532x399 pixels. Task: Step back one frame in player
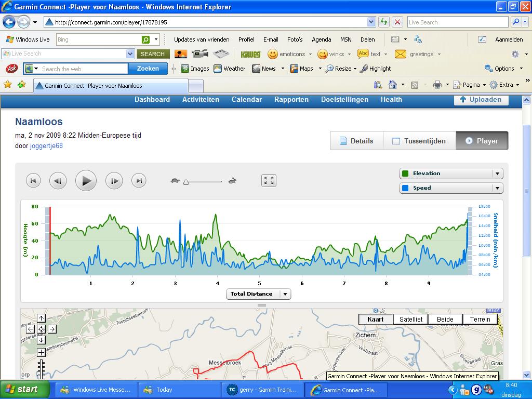58,180
